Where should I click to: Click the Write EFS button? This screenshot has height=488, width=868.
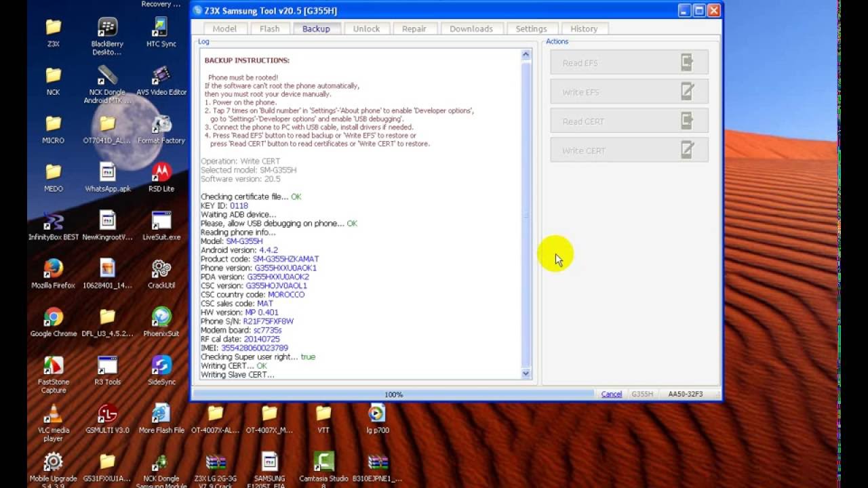[629, 92]
